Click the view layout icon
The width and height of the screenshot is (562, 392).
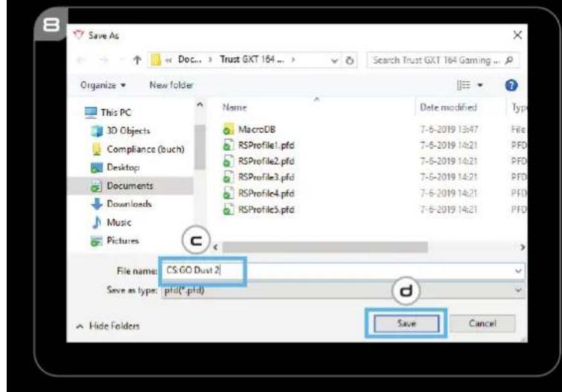coord(463,85)
